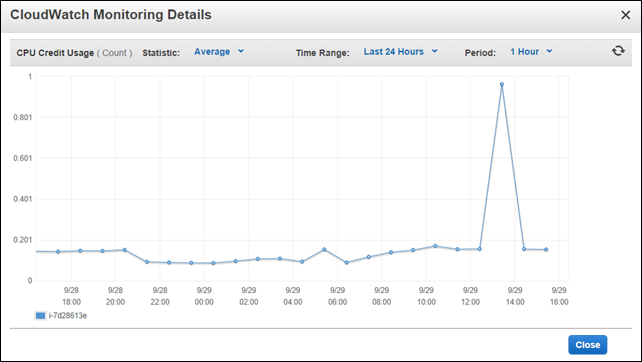Image resolution: width=642 pixels, height=362 pixels.
Task: Click the 0.801 y-axis value
Action: coord(23,118)
